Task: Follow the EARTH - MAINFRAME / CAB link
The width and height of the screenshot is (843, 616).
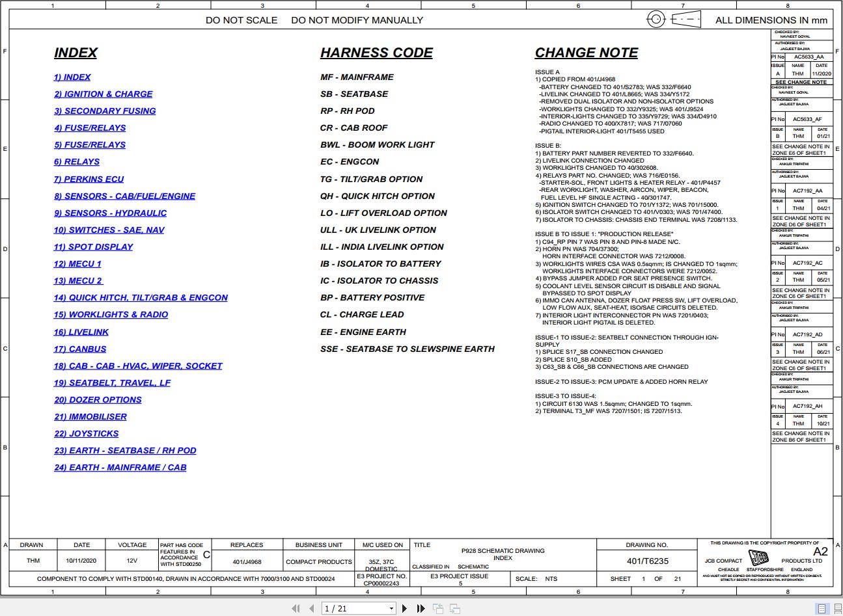Action: click(x=120, y=467)
